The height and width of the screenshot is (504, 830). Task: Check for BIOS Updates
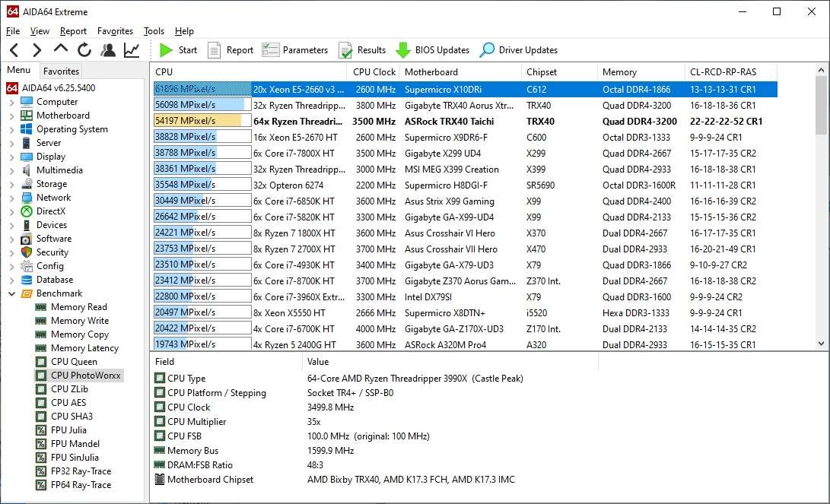pos(432,50)
